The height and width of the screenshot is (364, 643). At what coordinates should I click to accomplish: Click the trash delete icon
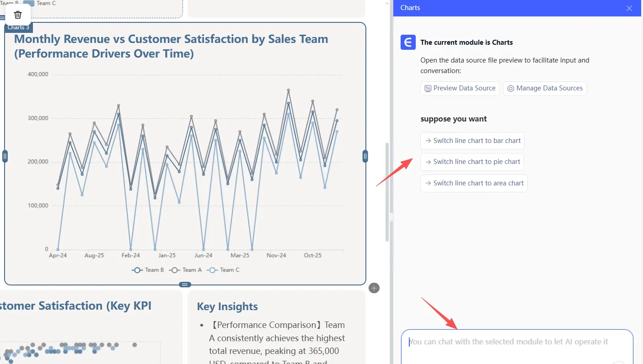click(18, 15)
